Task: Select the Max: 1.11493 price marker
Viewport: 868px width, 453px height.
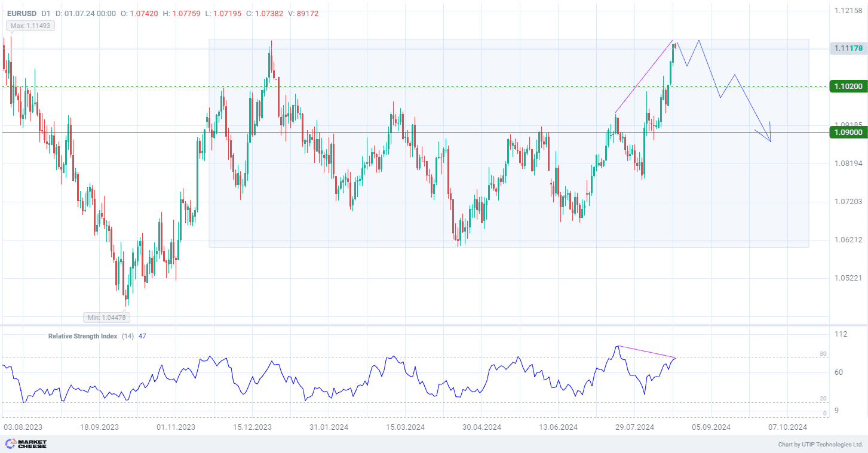Action: 30,26
